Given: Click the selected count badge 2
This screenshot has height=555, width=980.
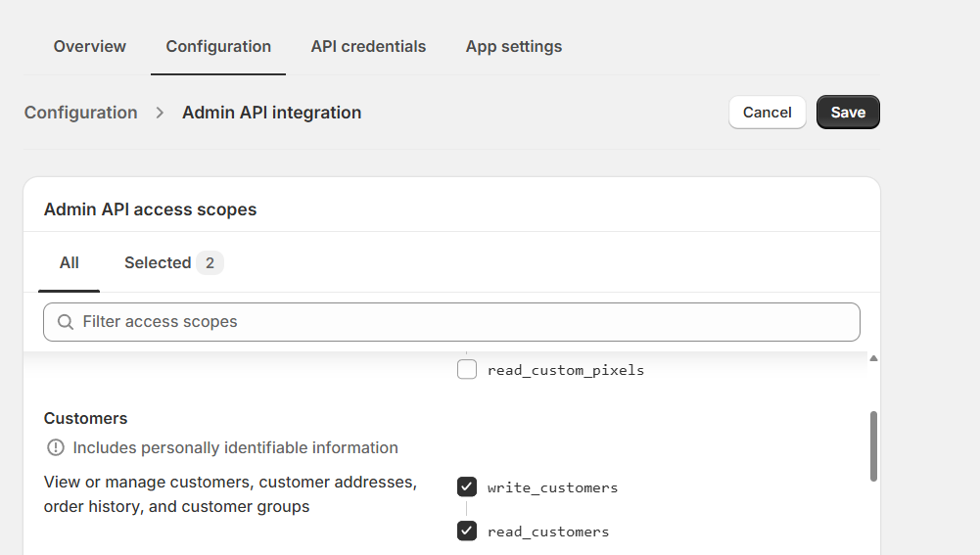Looking at the screenshot, I should pyautogui.click(x=210, y=263).
